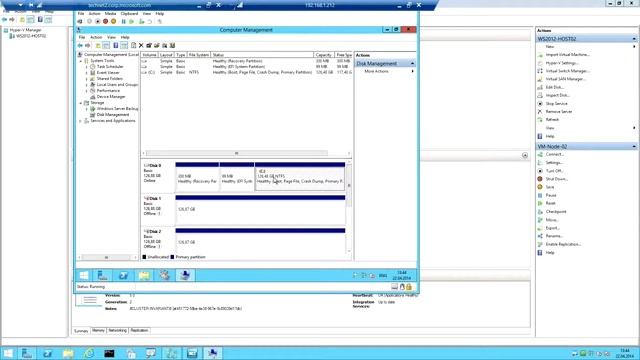The image size is (640, 360).
Task: Click Hyper-V Settings action
Action: coord(562,63)
